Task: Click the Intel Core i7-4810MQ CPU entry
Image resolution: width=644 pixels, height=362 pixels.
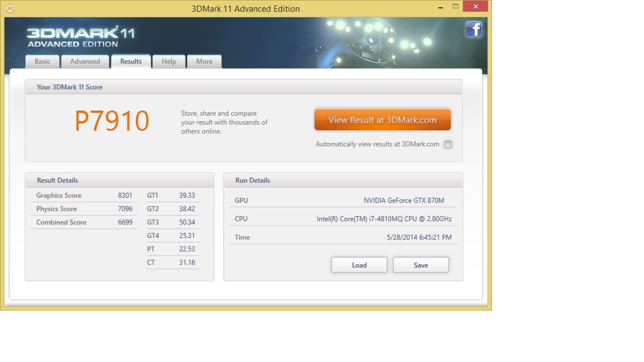Action: [x=384, y=219]
